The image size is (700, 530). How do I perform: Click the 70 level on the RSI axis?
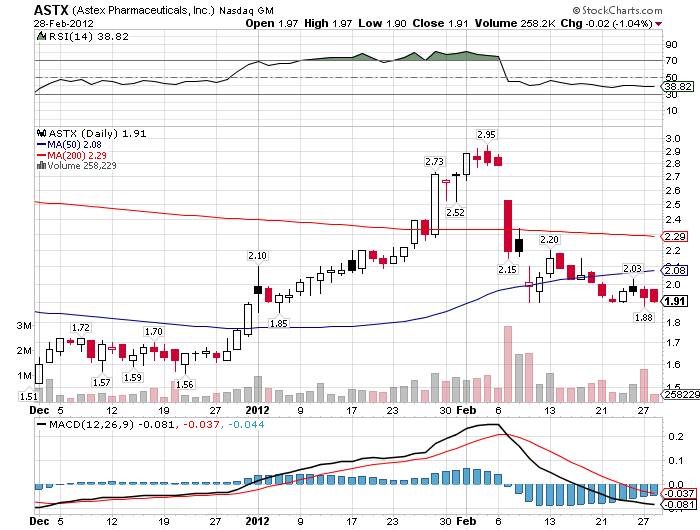[671, 60]
